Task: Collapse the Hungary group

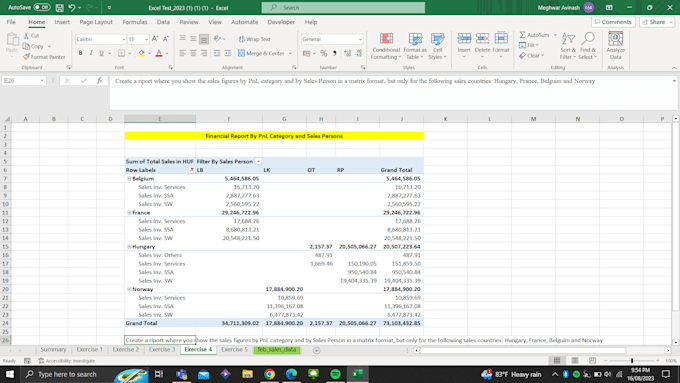Action: point(129,246)
